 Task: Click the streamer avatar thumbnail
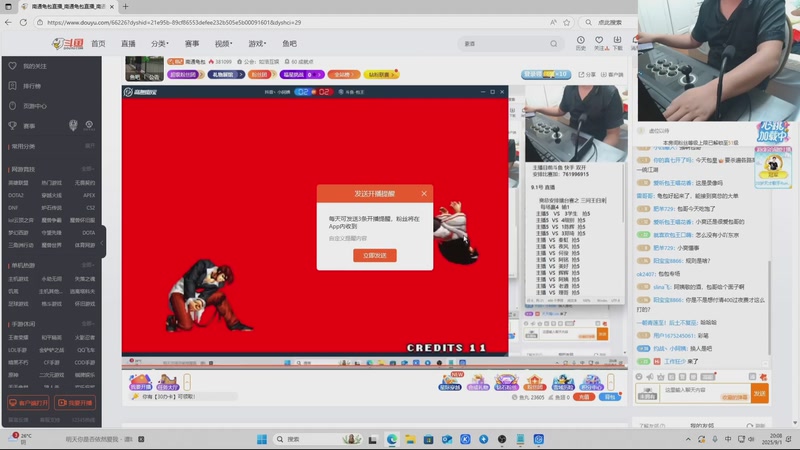point(144,68)
